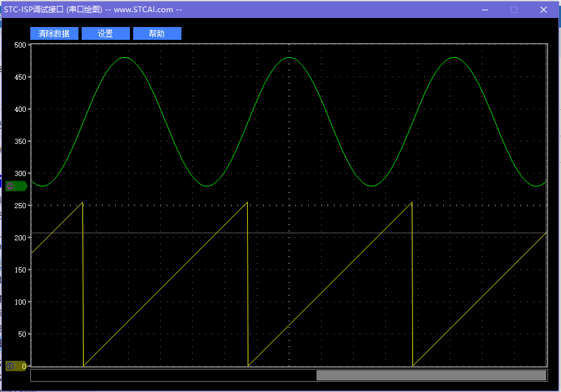Image resolution: width=561 pixels, height=392 pixels.
Task: Click the 400 y-axis label
Action: point(20,109)
